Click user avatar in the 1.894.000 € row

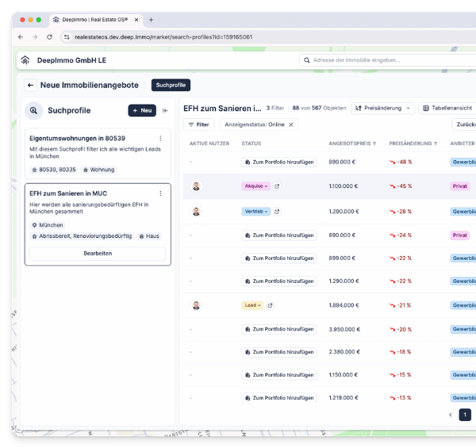197,305
